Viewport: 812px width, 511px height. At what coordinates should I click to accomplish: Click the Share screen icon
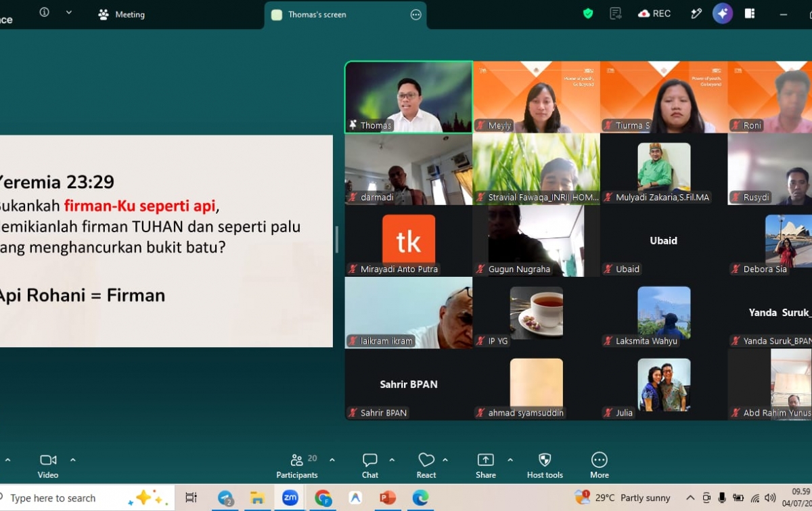[486, 460]
